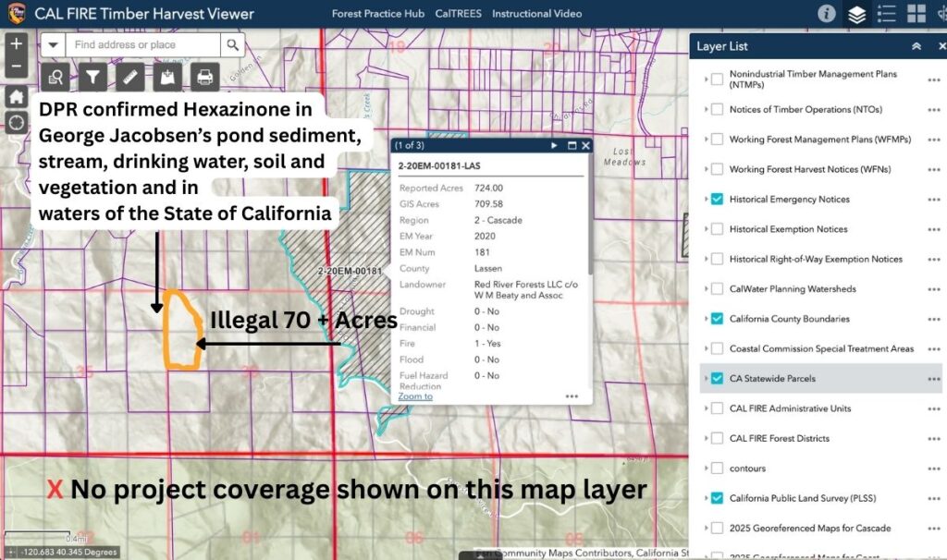Open options for CalWater Planning Watersheds
Image resolution: width=947 pixels, height=560 pixels.
point(934,289)
